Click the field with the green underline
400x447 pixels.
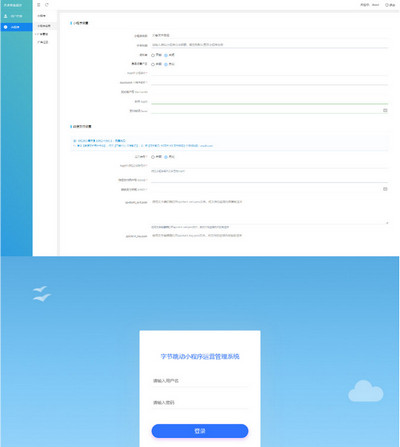click(x=269, y=101)
